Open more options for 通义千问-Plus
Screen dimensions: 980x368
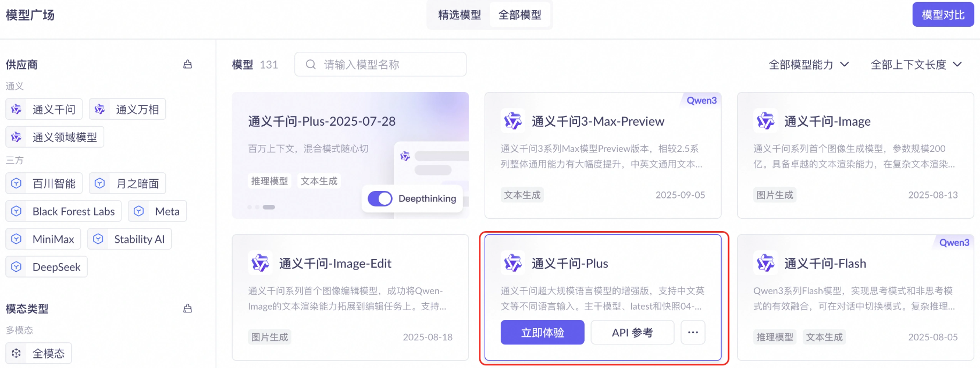(x=693, y=332)
